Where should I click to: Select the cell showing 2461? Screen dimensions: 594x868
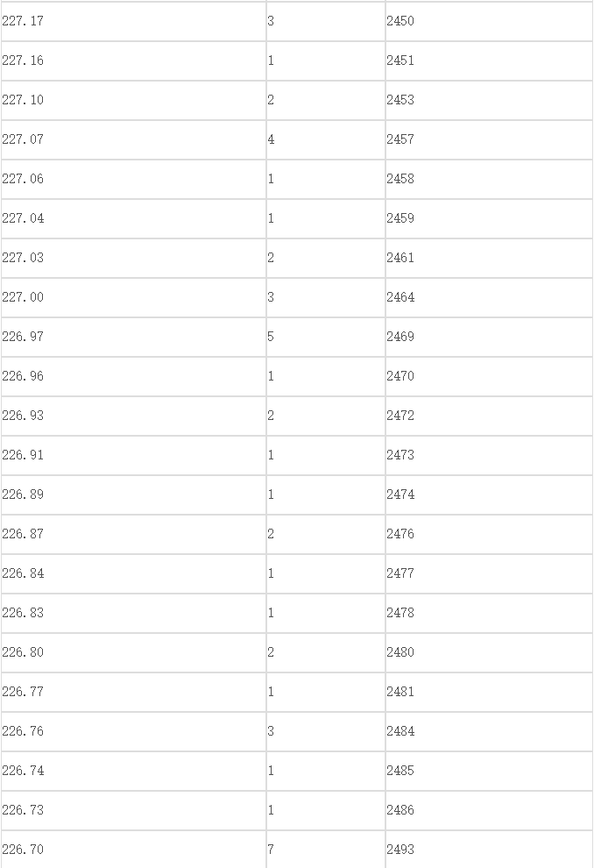tap(489, 258)
